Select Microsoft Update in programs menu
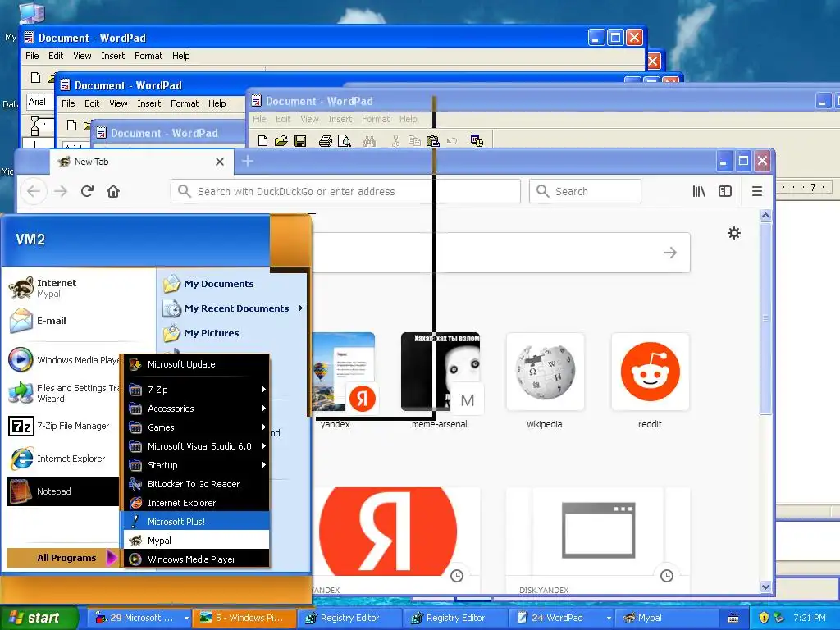840x630 pixels. click(x=196, y=364)
